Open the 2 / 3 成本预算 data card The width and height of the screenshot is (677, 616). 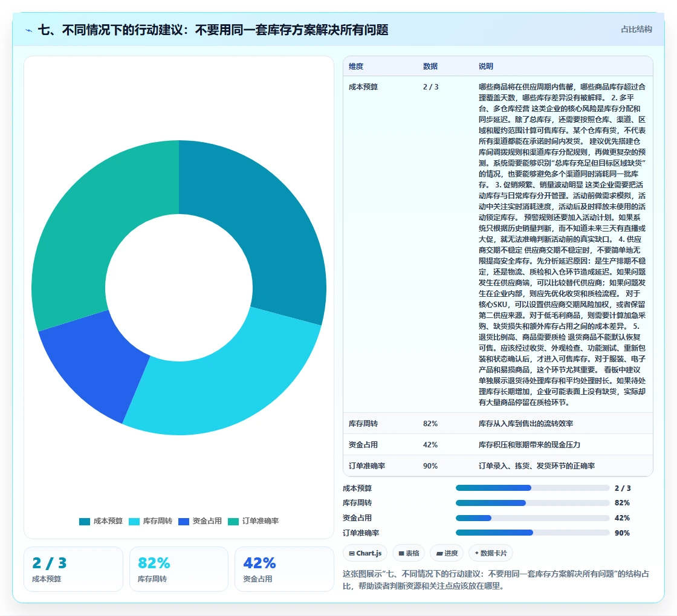[73, 569]
